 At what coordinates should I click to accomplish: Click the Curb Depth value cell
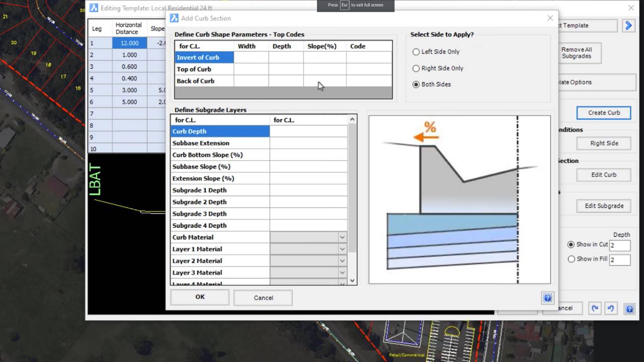click(x=308, y=131)
